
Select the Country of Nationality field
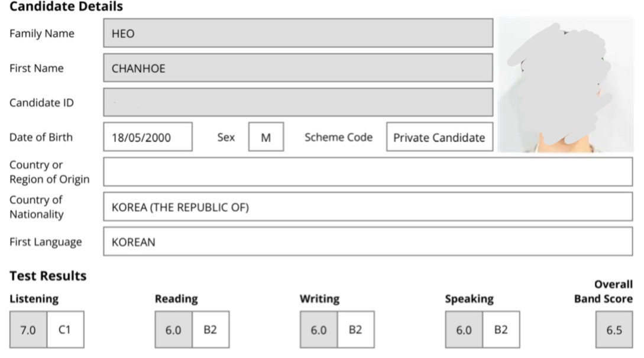pyautogui.click(x=368, y=207)
